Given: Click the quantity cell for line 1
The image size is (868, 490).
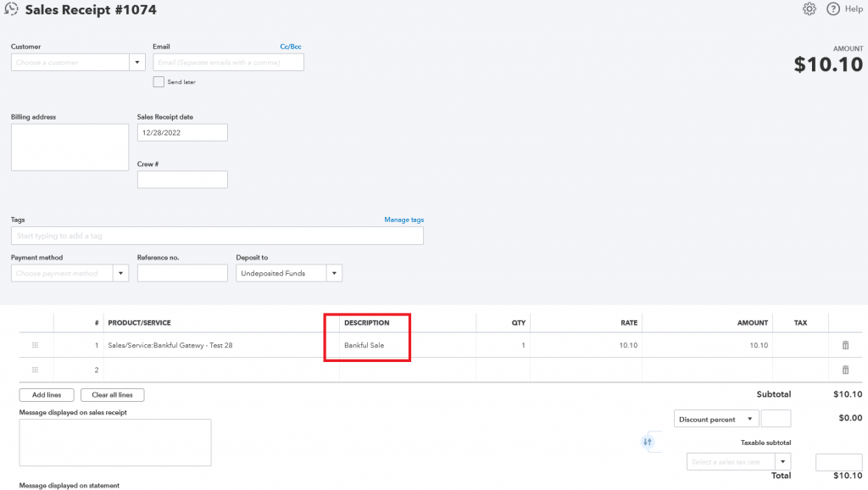Looking at the screenshot, I should tap(504, 345).
